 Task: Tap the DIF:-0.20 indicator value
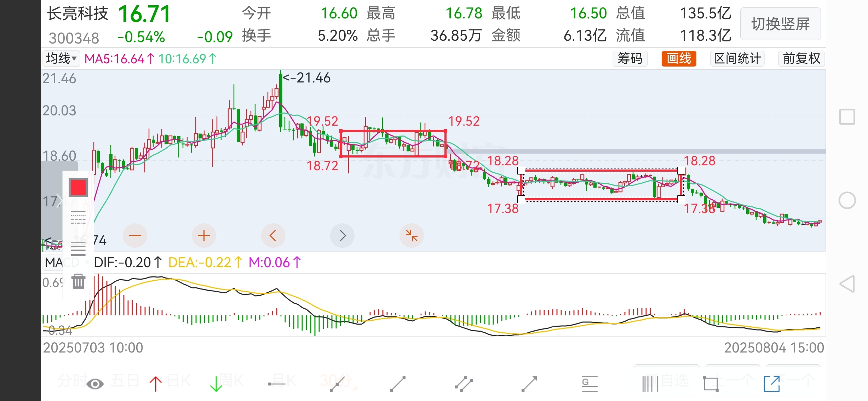tap(128, 262)
